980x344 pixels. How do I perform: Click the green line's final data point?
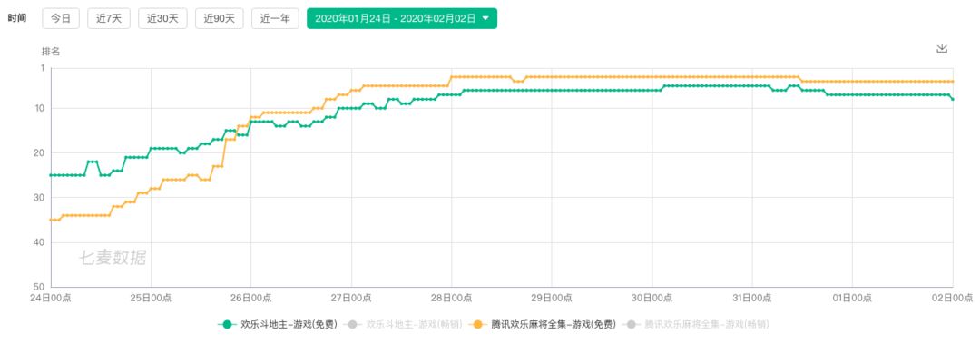(x=953, y=99)
